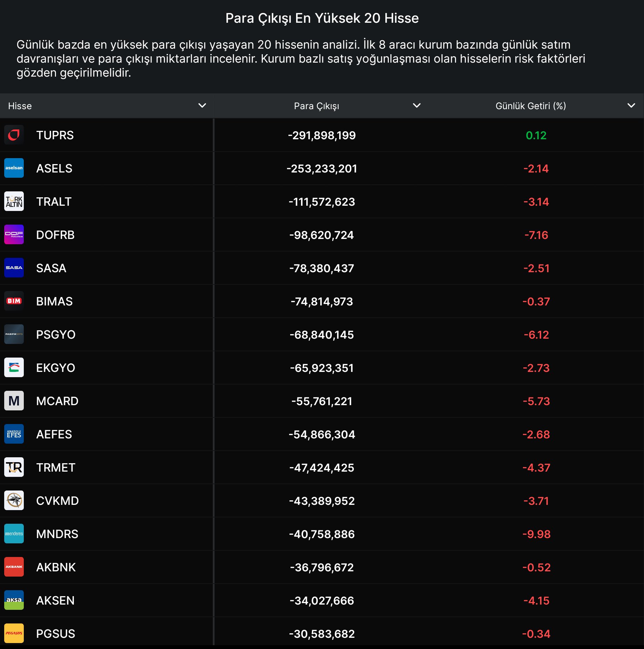Click the BIM logo icon
The height and width of the screenshot is (649, 644).
14,301
